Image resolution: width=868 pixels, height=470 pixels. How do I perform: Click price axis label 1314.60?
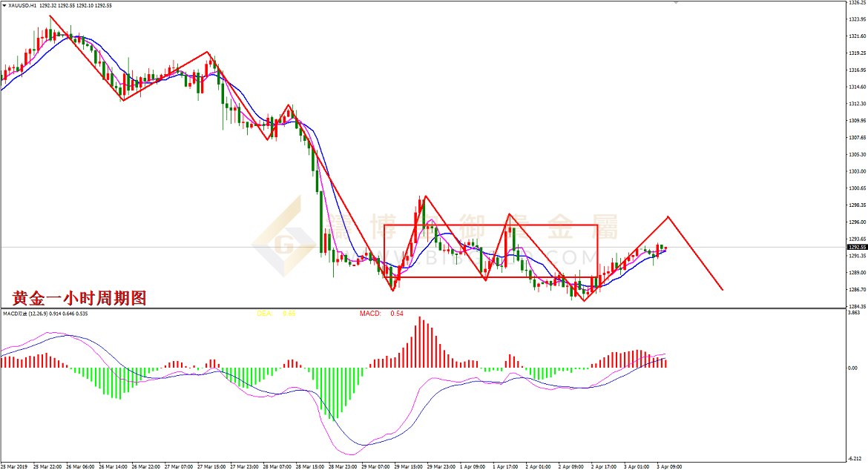tap(857, 87)
